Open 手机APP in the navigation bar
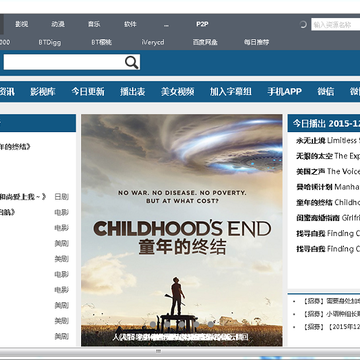The height and width of the screenshot is (360, 360). [284, 92]
